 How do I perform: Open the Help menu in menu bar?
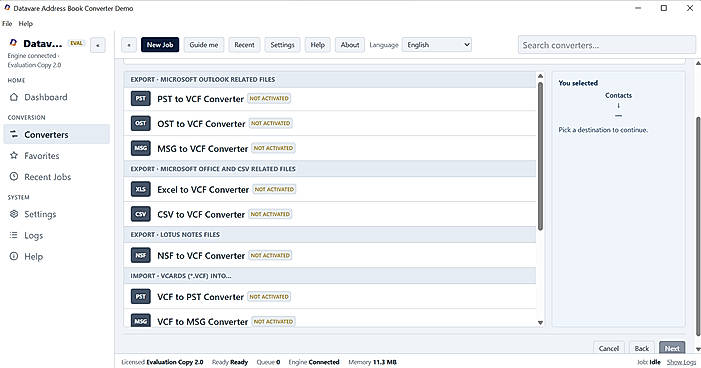(25, 24)
